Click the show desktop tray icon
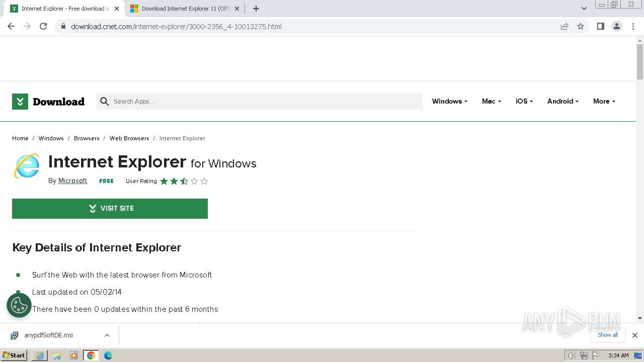The image size is (644, 362). click(x=638, y=355)
